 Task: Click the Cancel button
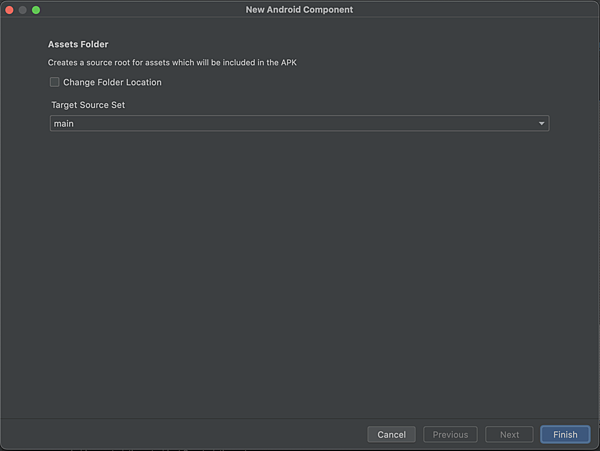coord(391,435)
